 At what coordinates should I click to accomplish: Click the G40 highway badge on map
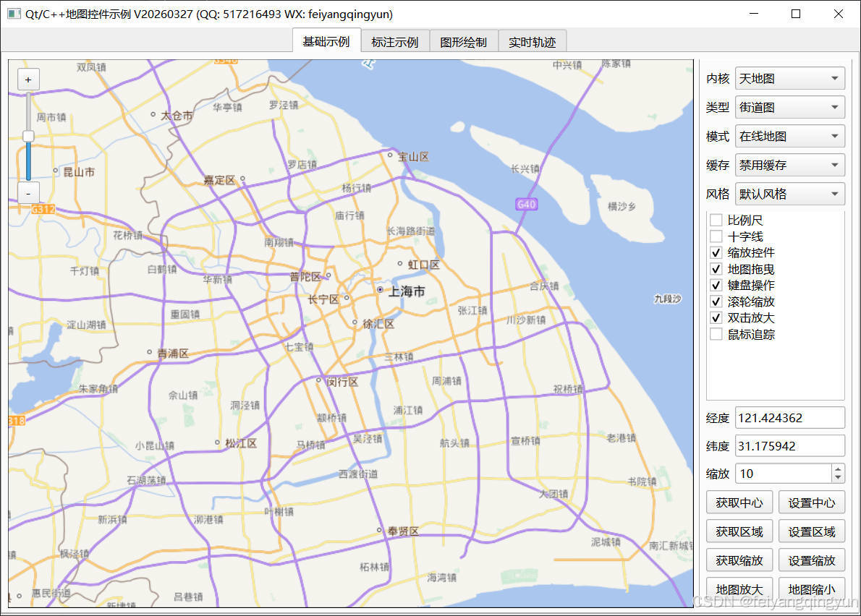[526, 204]
